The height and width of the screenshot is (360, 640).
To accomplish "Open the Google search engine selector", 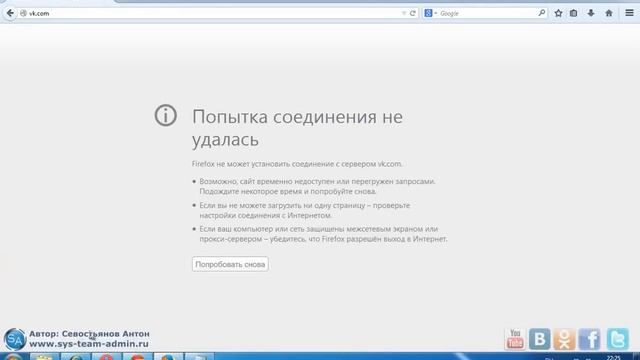I will click(x=430, y=13).
